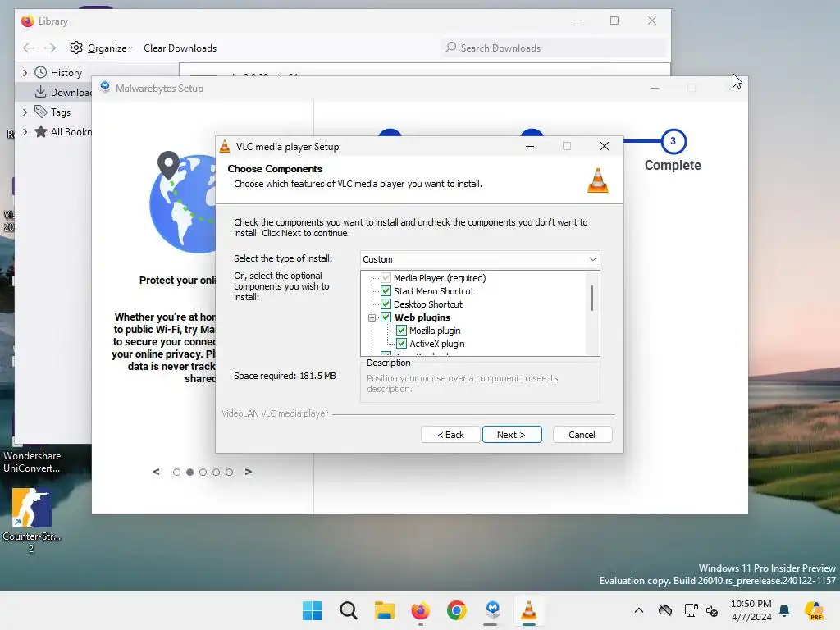Click the Organize gear icon

[x=76, y=48]
